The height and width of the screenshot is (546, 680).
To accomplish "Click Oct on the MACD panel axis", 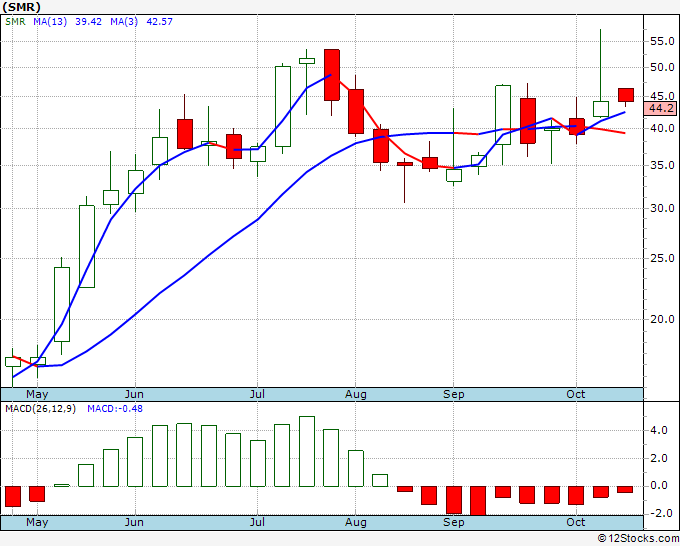I will pos(575,522).
